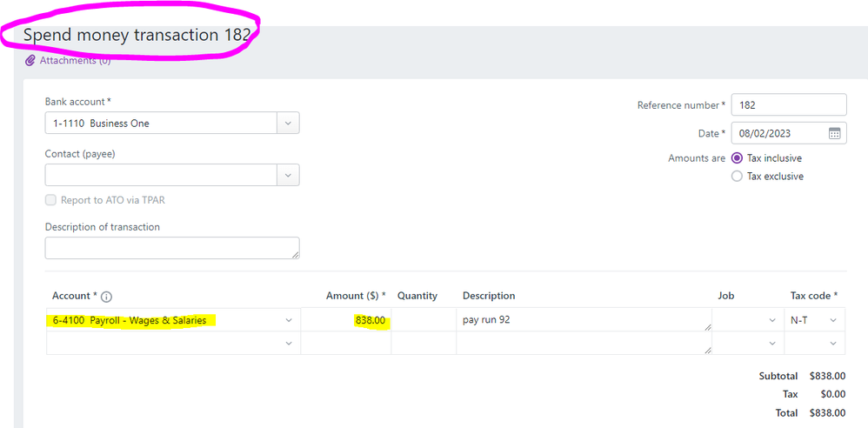868x428 pixels.
Task: Click the Amount field showing 838.00
Action: point(346,320)
